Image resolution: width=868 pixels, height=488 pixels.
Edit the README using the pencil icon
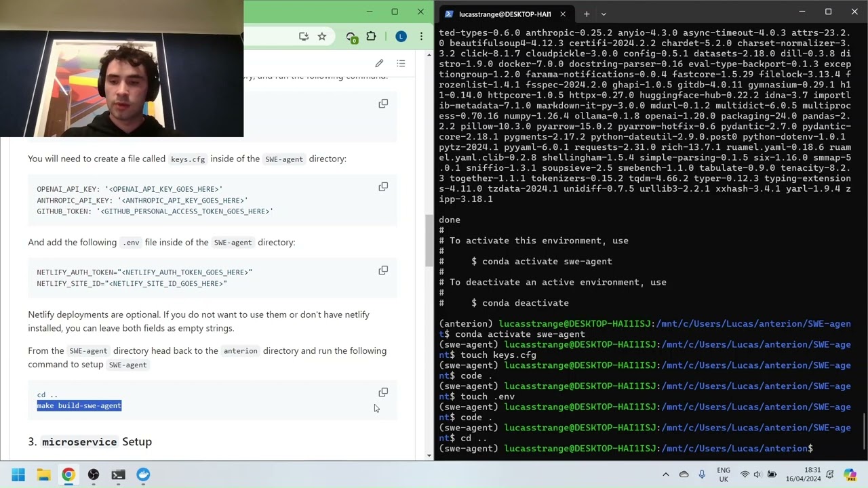379,63
